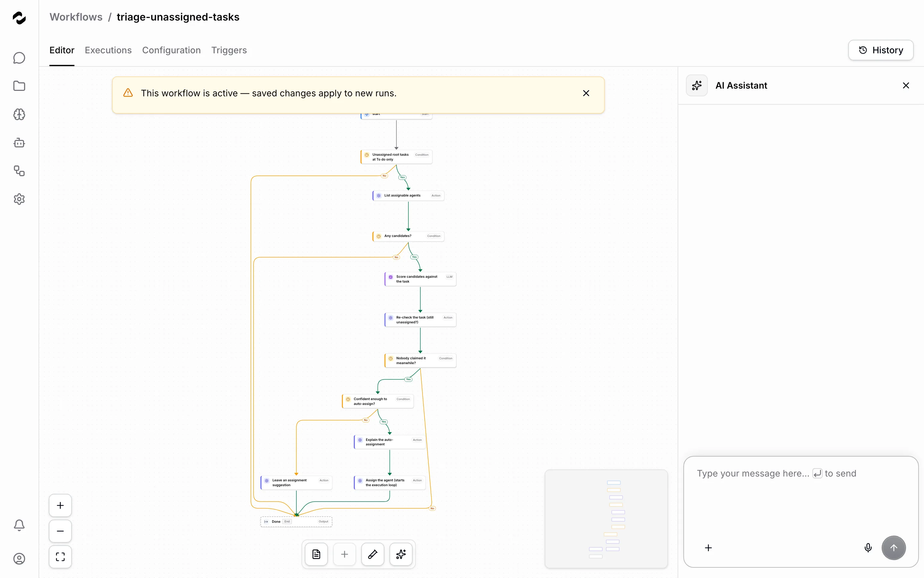The image size is (924, 578).
Task: Select the Any candidates? condition node
Action: coord(408,236)
